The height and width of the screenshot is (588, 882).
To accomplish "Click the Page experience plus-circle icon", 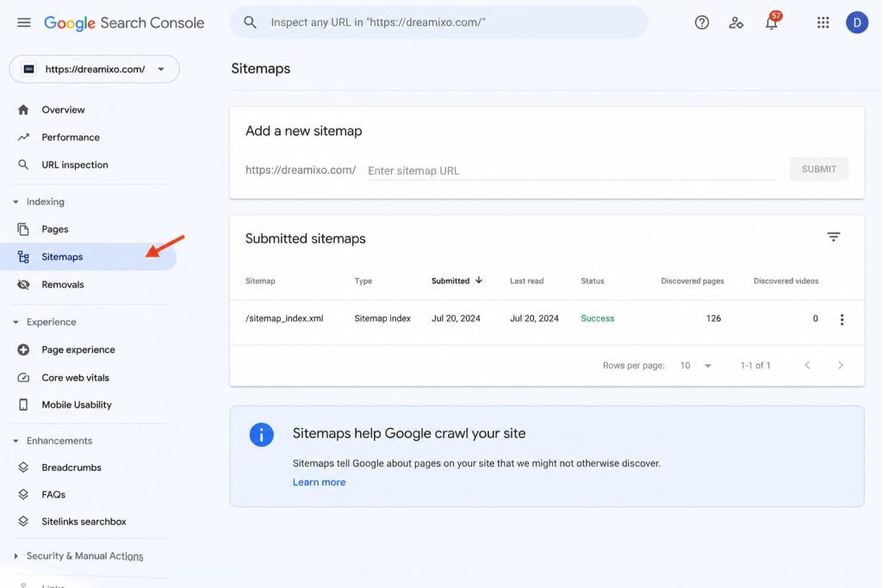I will pos(23,350).
